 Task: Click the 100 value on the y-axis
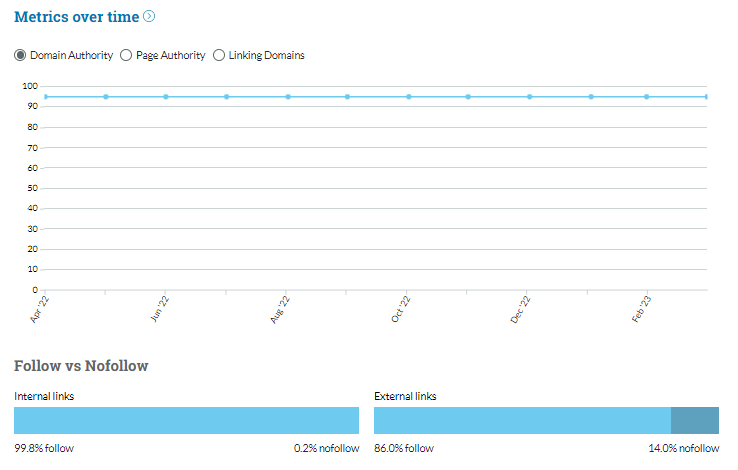[x=30, y=86]
